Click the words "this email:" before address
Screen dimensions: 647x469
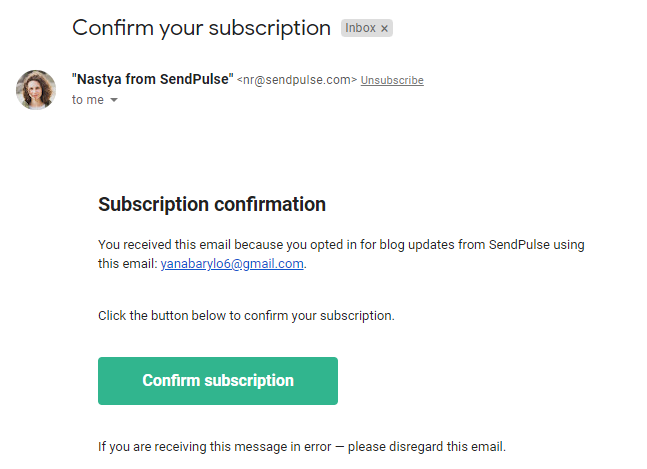click(127, 264)
